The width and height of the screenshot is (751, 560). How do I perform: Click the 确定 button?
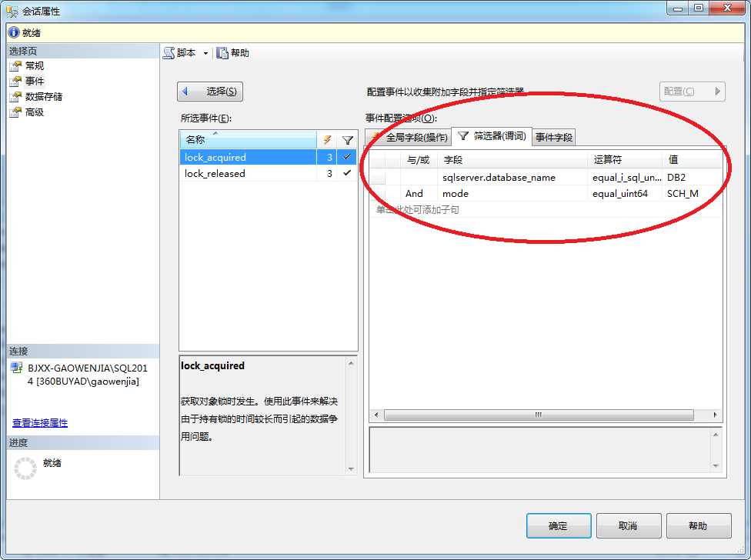point(559,526)
